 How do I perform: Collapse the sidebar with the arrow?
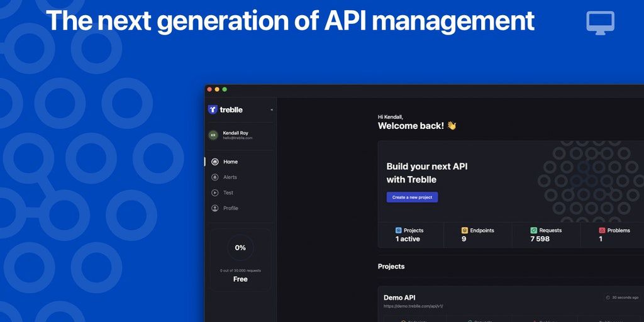[x=271, y=109]
